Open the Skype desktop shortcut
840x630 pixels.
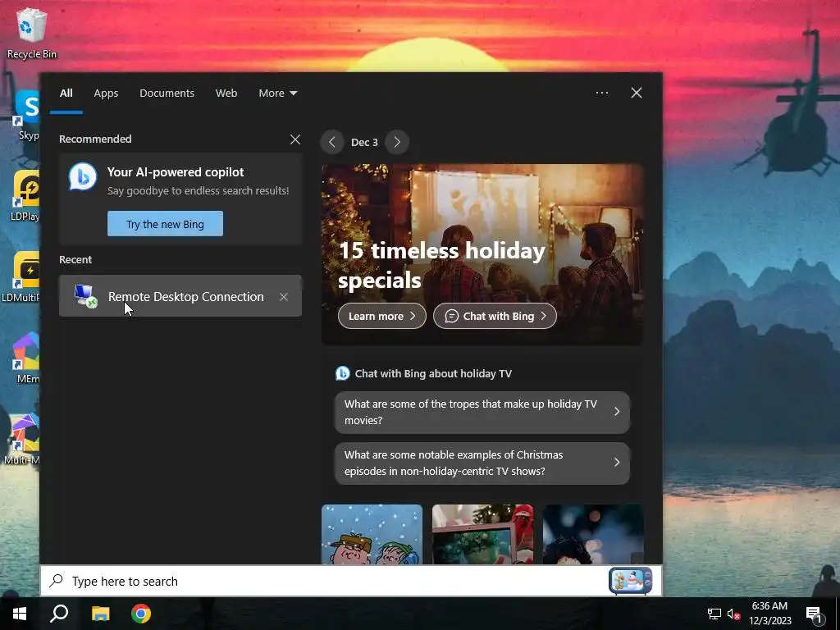pyautogui.click(x=27, y=115)
